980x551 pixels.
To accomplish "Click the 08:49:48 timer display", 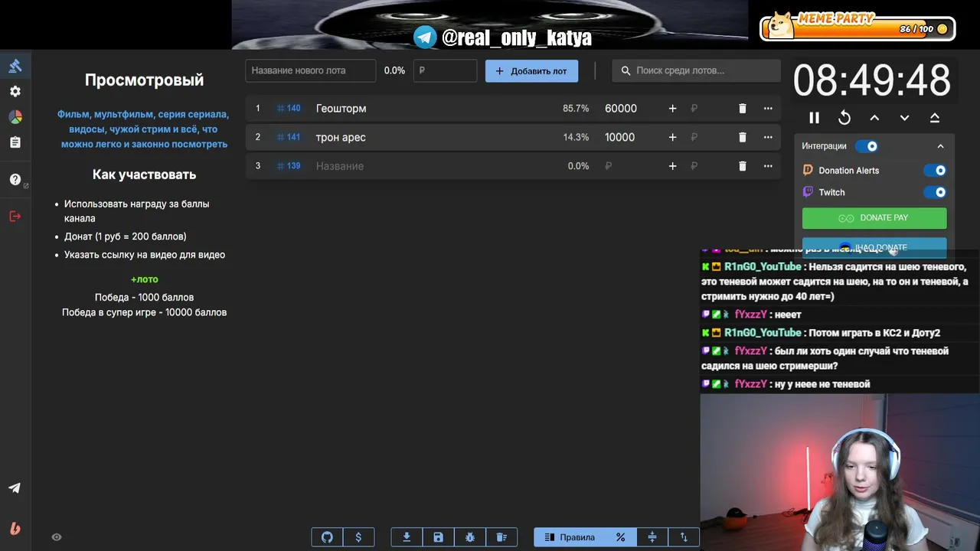I will (x=872, y=80).
